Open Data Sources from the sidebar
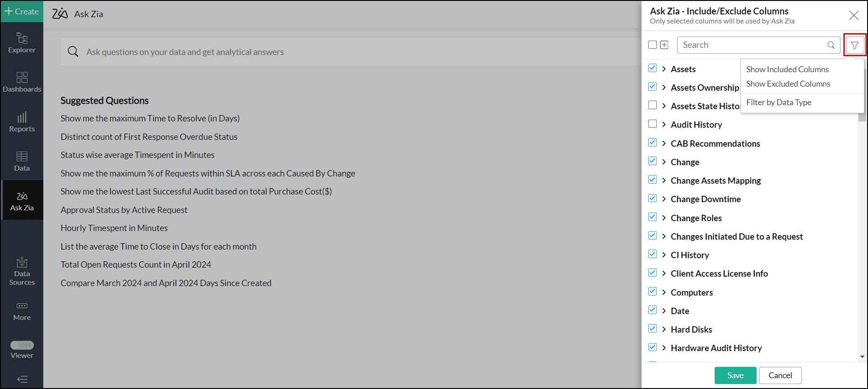Image resolution: width=868 pixels, height=389 pixels. 22,271
